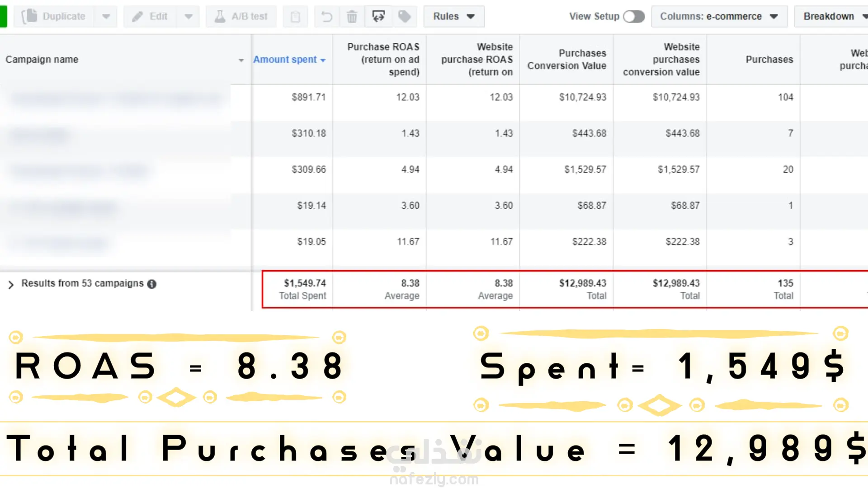Click the Edit pencil button
This screenshot has width=868, height=488.
pos(150,17)
